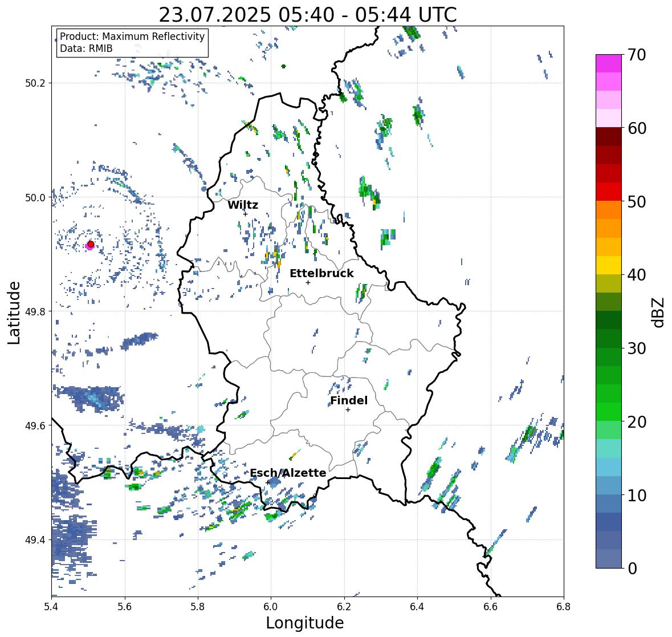
Task: Click the 49.8 latitude tick label
Action: (x=35, y=311)
